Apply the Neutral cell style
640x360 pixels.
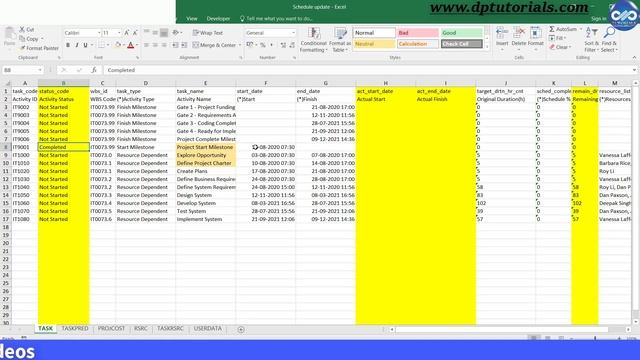click(374, 44)
